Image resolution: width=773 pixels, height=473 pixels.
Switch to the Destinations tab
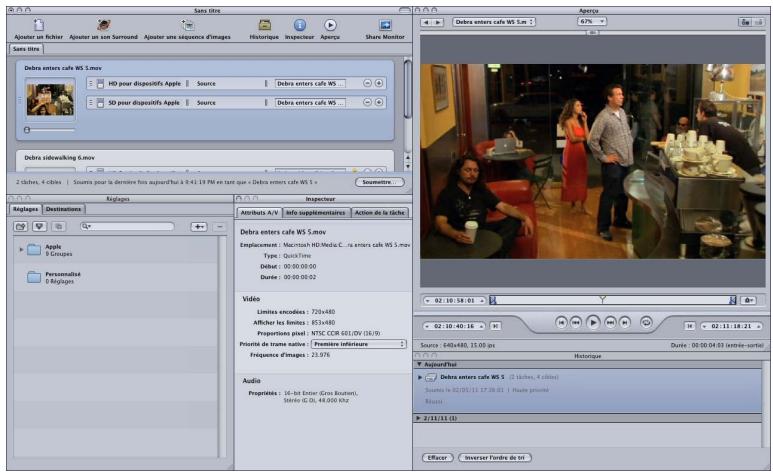tap(64, 209)
